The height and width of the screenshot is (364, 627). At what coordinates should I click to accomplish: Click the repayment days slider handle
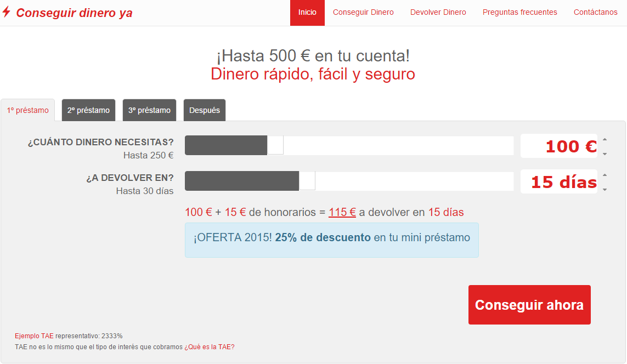(x=307, y=180)
